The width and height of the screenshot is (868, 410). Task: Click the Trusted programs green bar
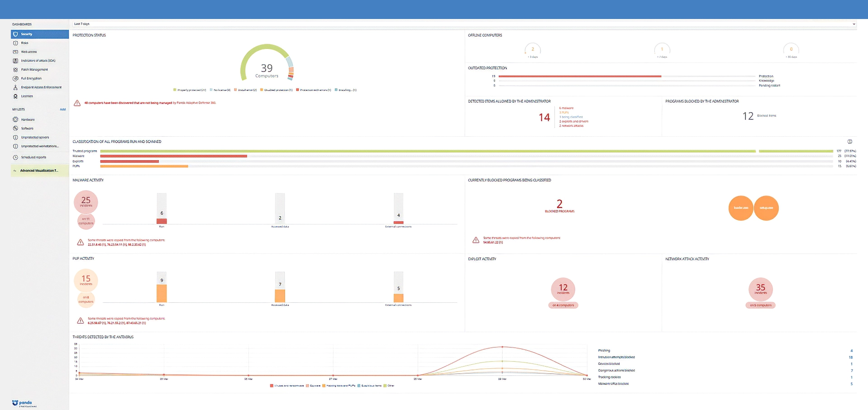[467, 151]
